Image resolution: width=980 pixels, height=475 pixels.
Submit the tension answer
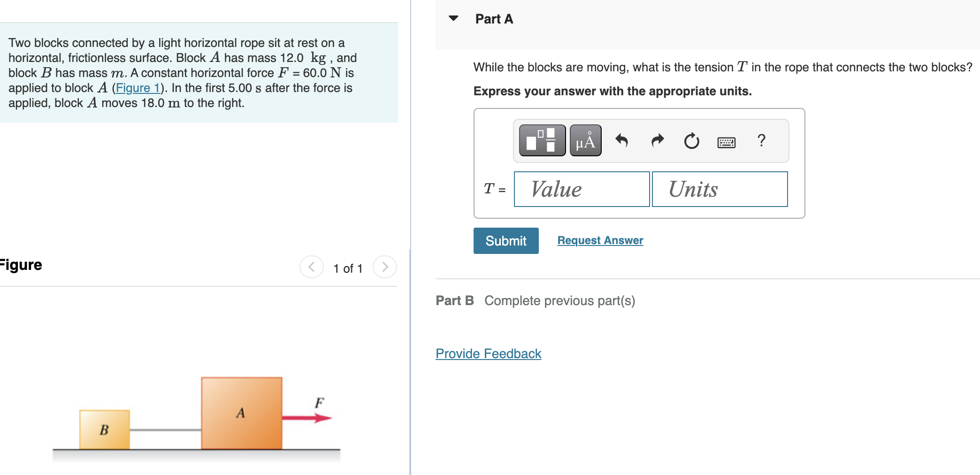[506, 241]
